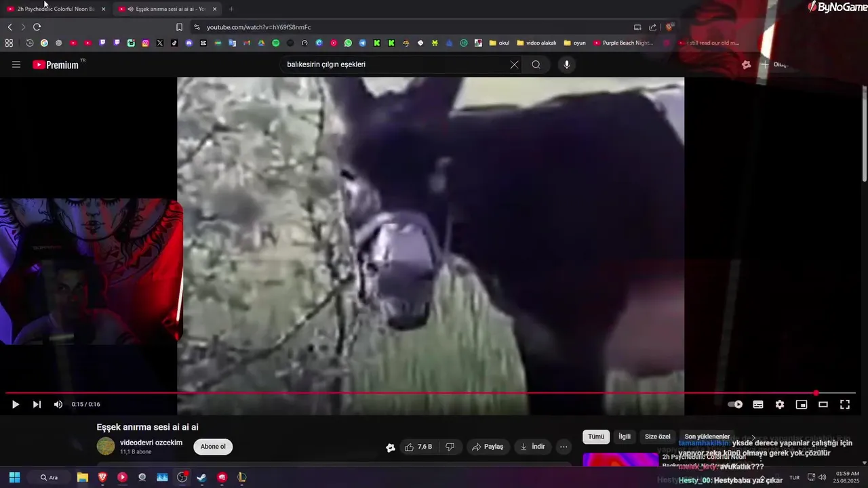Click the youtube.com address bar URL
This screenshot has height=488, width=868.
click(258, 27)
